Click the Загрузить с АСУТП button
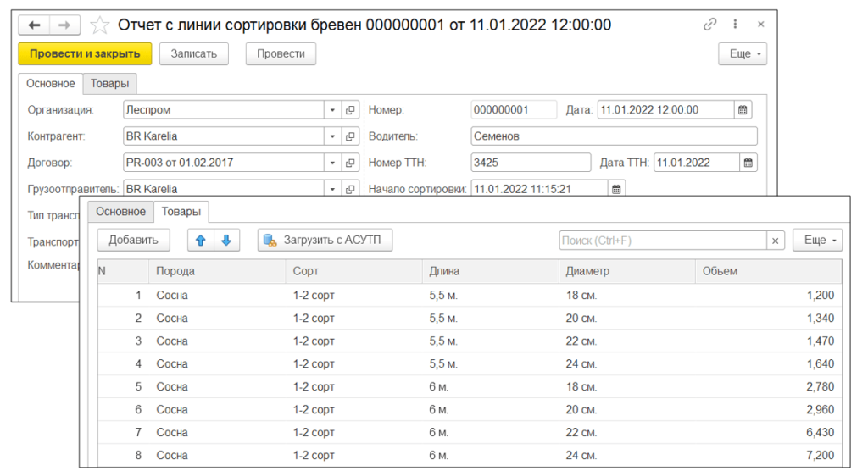Image resolution: width=868 pixels, height=471 pixels. (x=325, y=241)
